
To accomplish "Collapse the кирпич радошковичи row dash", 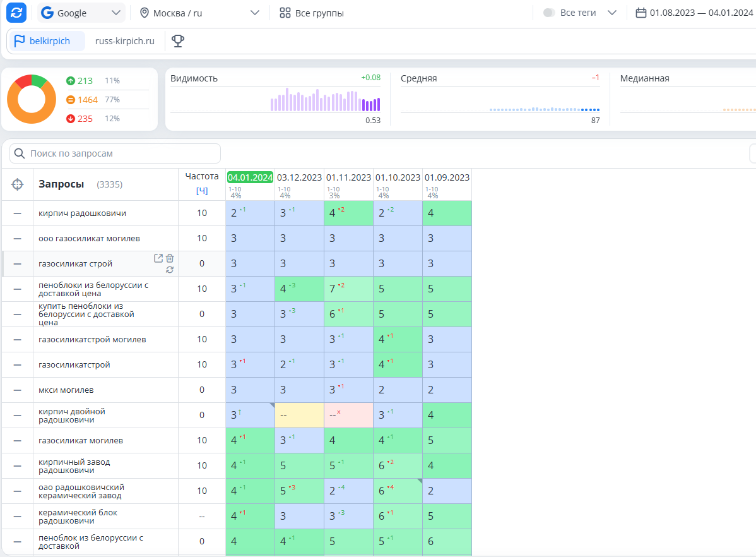I will [18, 213].
